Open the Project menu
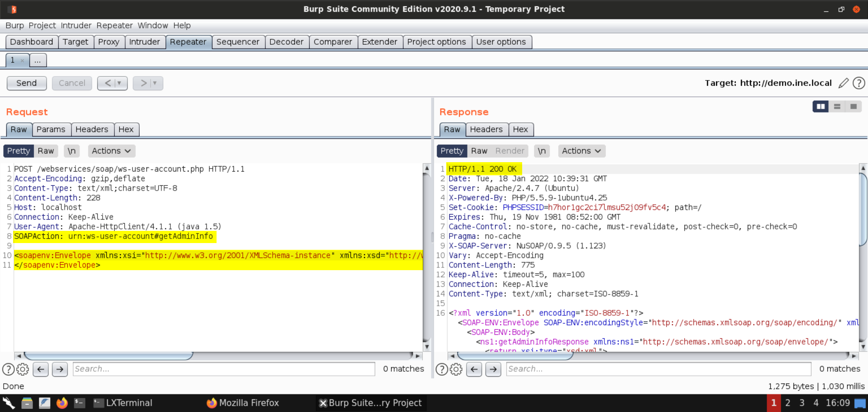The height and width of the screenshot is (412, 868). (x=42, y=25)
